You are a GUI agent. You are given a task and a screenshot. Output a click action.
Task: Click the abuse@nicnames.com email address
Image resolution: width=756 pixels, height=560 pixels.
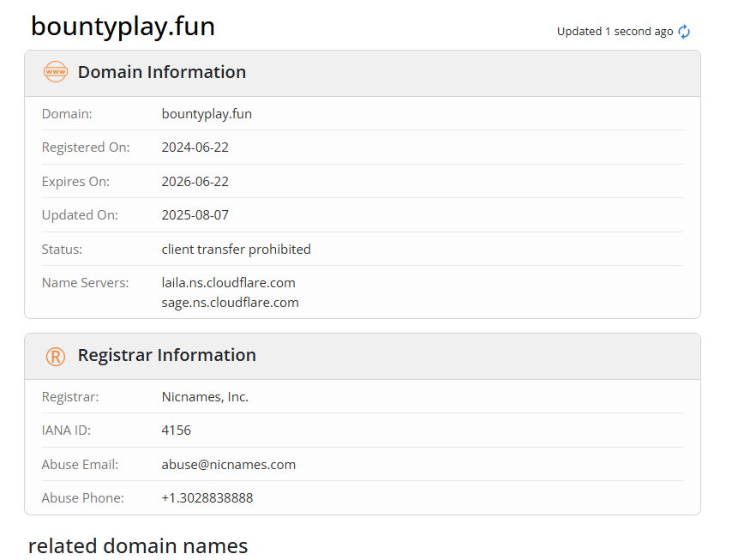click(228, 465)
